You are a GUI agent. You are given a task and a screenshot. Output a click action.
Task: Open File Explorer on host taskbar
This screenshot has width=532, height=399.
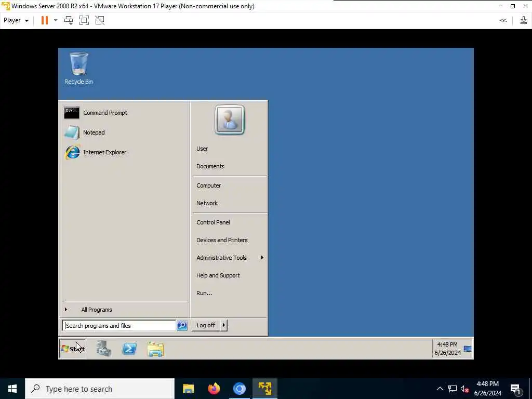pos(188,389)
